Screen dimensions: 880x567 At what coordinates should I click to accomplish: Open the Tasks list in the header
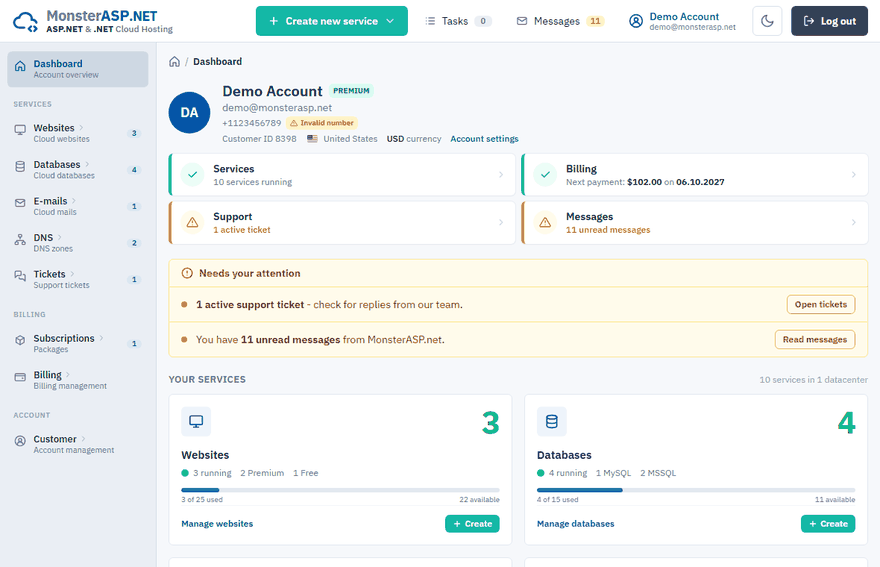(x=458, y=21)
